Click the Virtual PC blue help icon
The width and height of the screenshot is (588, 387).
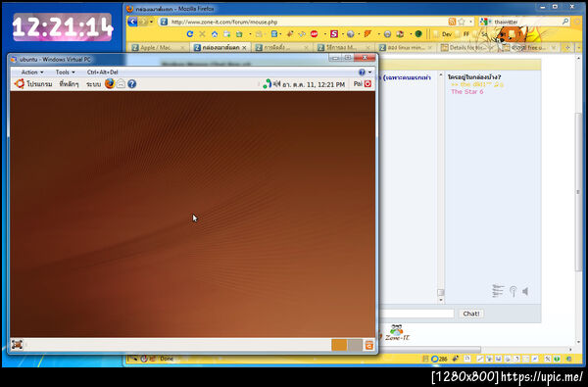[362, 72]
